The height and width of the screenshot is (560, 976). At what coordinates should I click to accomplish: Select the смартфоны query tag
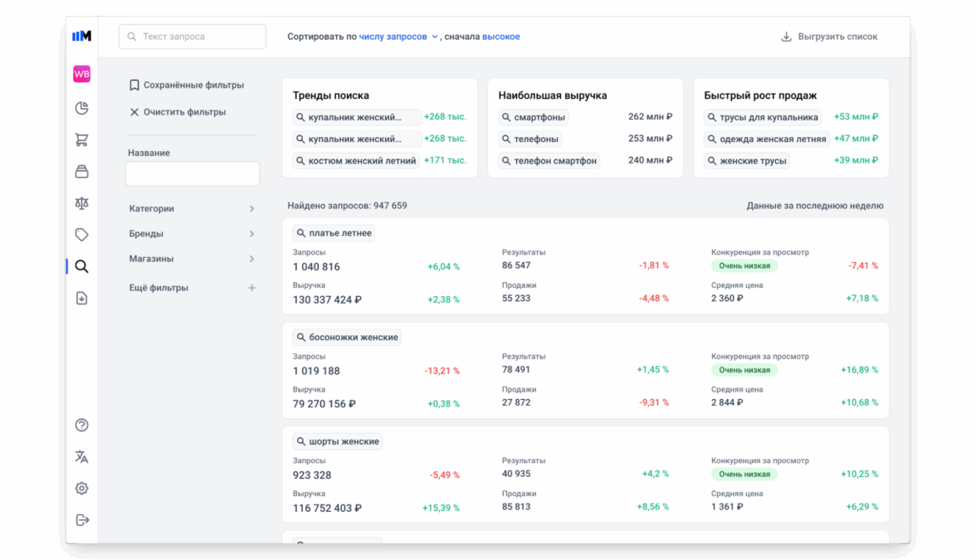(534, 118)
